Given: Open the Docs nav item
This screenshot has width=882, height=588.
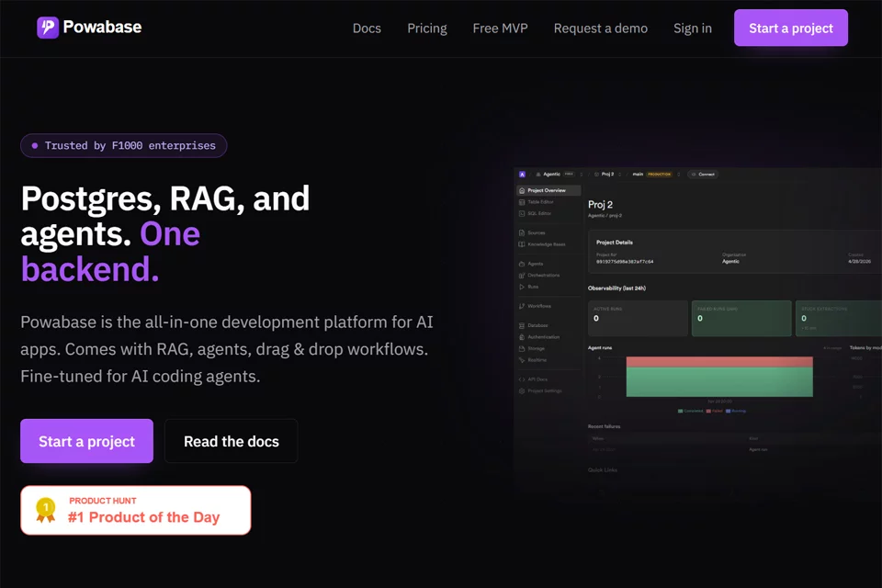Looking at the screenshot, I should (x=367, y=28).
